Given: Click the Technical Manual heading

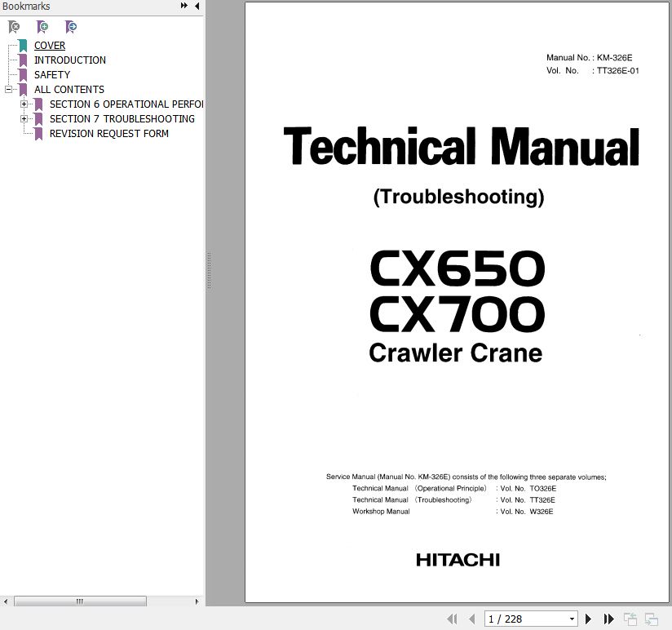Looking at the screenshot, I should 461,146.
